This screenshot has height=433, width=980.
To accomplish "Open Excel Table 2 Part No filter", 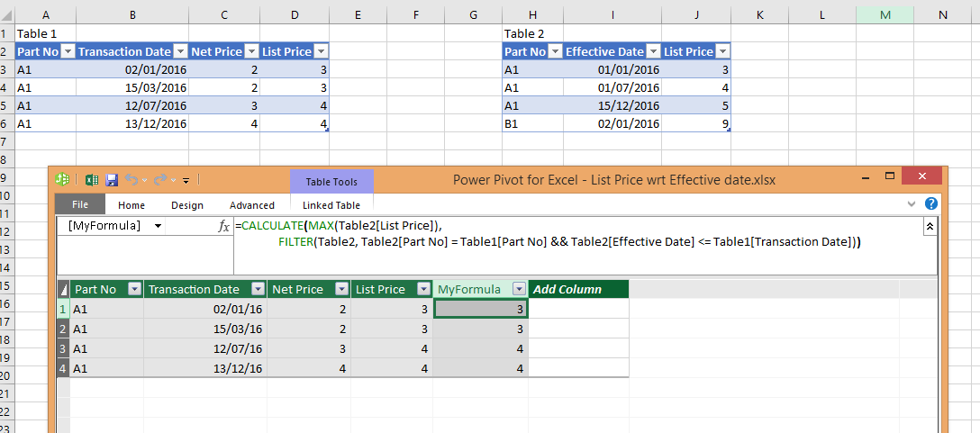I will click(x=555, y=52).
